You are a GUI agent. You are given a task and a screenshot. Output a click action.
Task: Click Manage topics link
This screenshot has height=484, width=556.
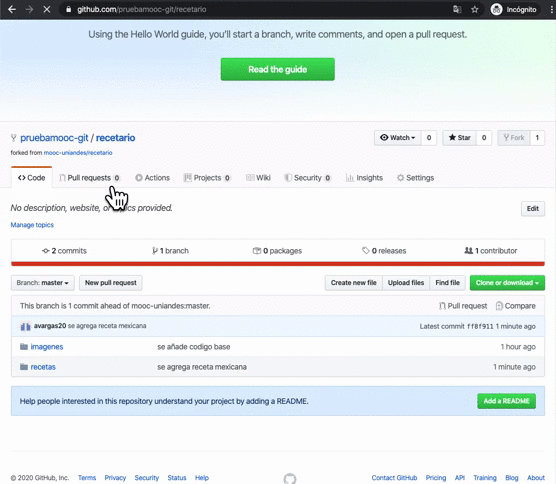[x=32, y=225]
